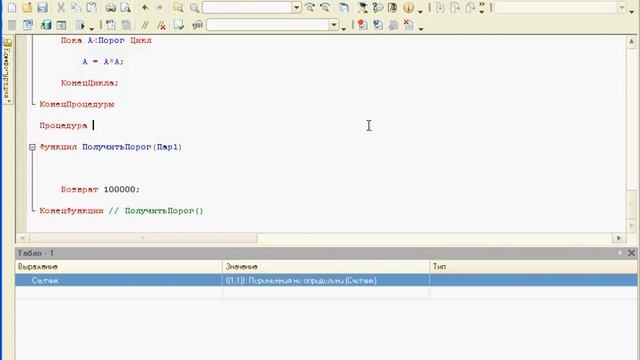Click the step over debug icon
This screenshot has height=360, width=640.
pyautogui.click(x=455, y=7)
